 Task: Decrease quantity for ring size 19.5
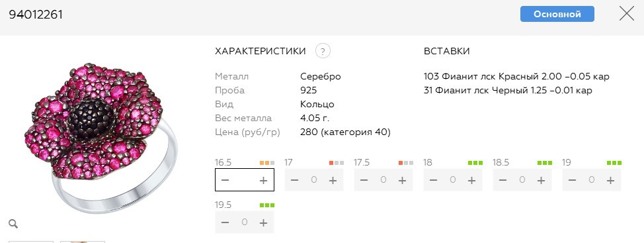point(225,222)
